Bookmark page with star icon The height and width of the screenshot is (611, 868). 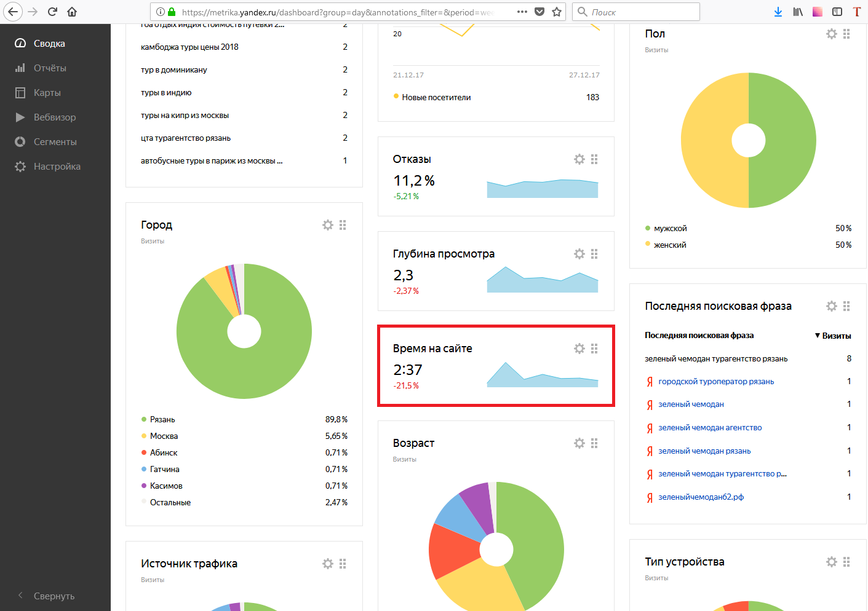point(557,12)
